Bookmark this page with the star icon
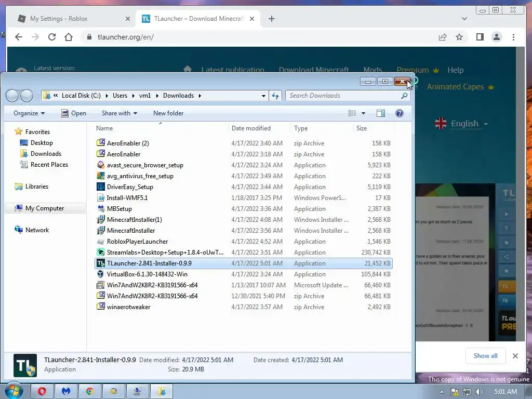Viewport: 532px width, 399px height. [x=459, y=37]
